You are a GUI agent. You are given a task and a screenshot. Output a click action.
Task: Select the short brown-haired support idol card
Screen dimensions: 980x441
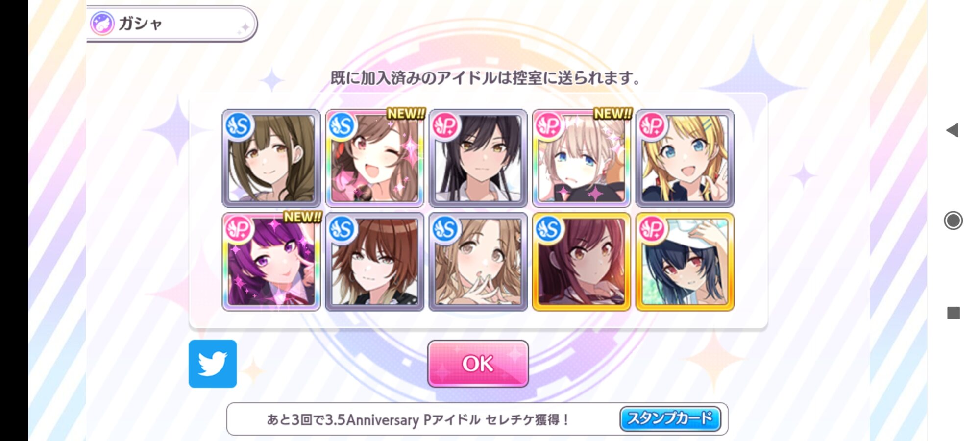375,262
